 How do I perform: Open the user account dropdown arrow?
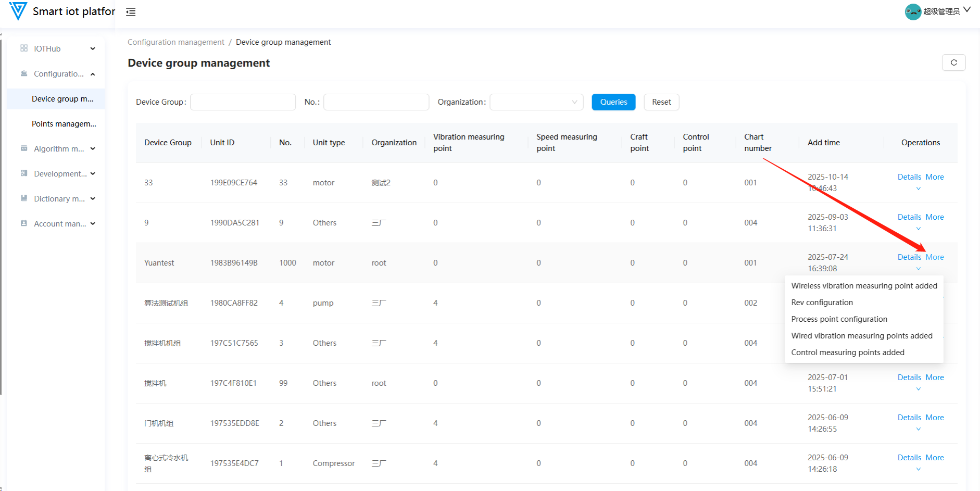tap(967, 10)
